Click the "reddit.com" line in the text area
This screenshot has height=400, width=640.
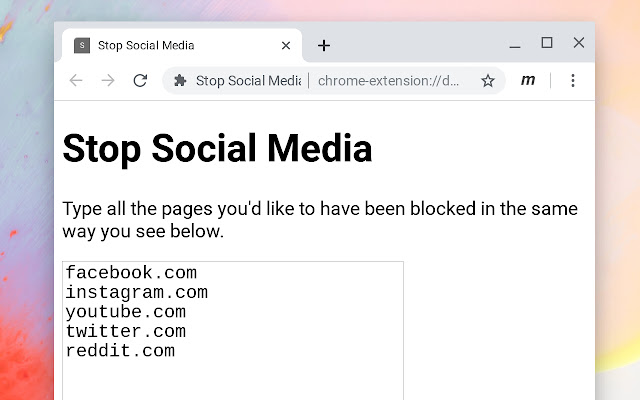click(x=120, y=351)
